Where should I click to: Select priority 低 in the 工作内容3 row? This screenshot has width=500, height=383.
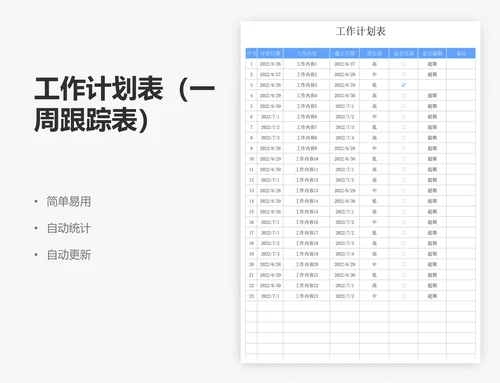pos(374,85)
